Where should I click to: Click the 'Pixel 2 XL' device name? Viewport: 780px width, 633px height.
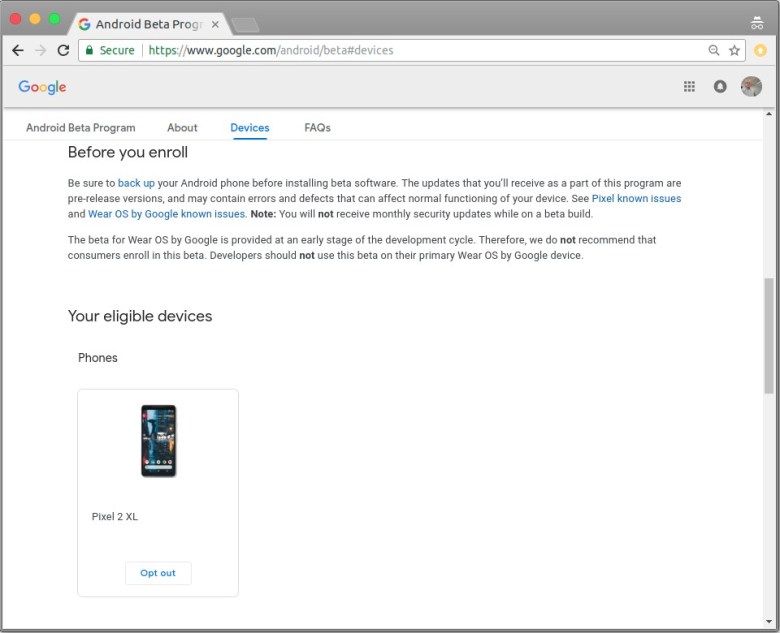(x=115, y=517)
